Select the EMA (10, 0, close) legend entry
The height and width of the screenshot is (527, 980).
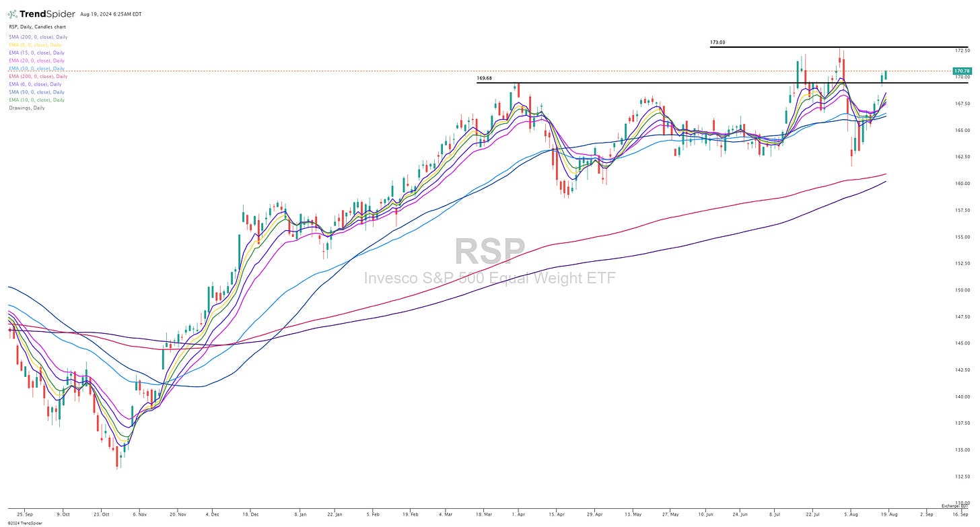36,100
